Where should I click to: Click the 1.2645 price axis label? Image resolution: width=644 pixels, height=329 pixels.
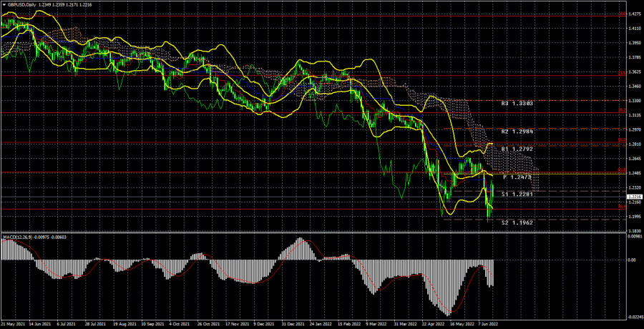(x=635, y=159)
